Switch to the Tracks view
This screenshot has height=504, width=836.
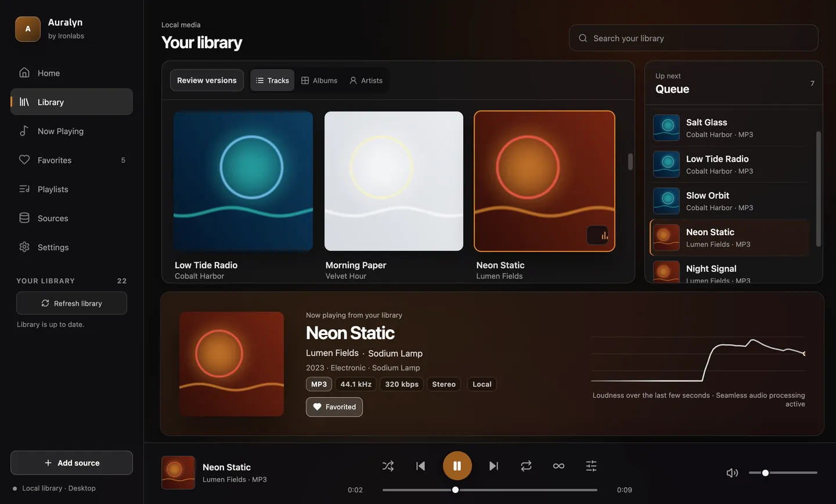[x=272, y=80]
